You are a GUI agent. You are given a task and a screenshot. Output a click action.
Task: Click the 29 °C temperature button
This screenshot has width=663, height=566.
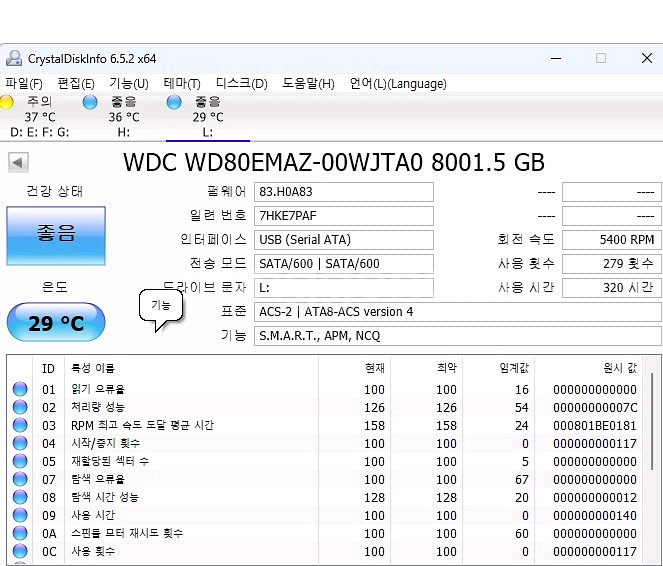(x=56, y=323)
